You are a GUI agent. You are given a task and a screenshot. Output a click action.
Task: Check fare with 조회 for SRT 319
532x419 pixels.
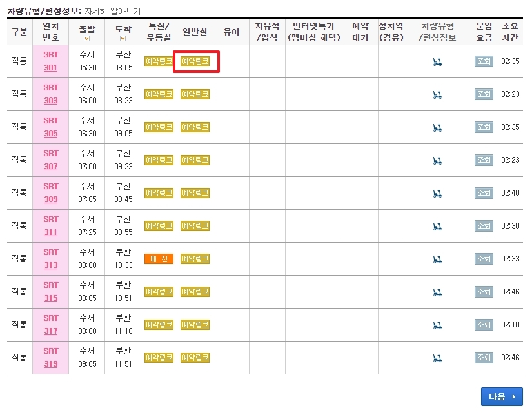click(x=484, y=358)
